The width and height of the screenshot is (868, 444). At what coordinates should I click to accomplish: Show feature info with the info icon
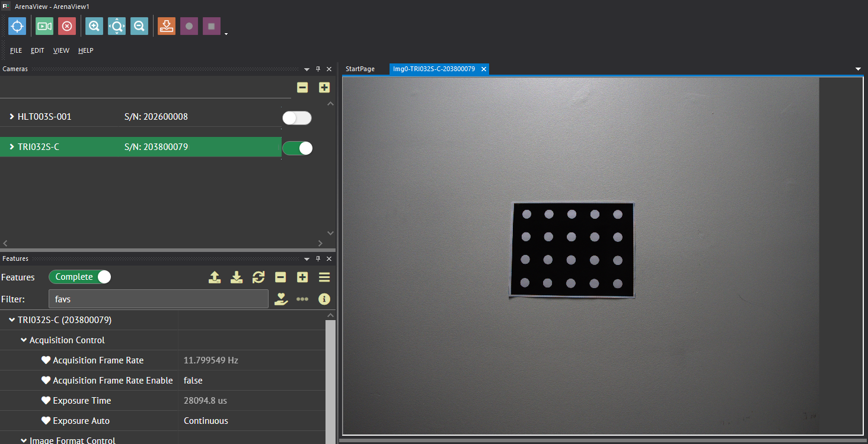pyautogui.click(x=324, y=299)
